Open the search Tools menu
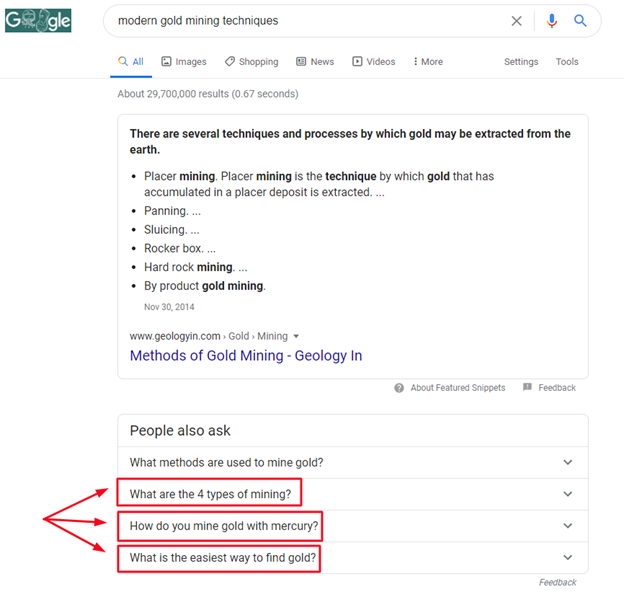The width and height of the screenshot is (624, 597). click(567, 62)
